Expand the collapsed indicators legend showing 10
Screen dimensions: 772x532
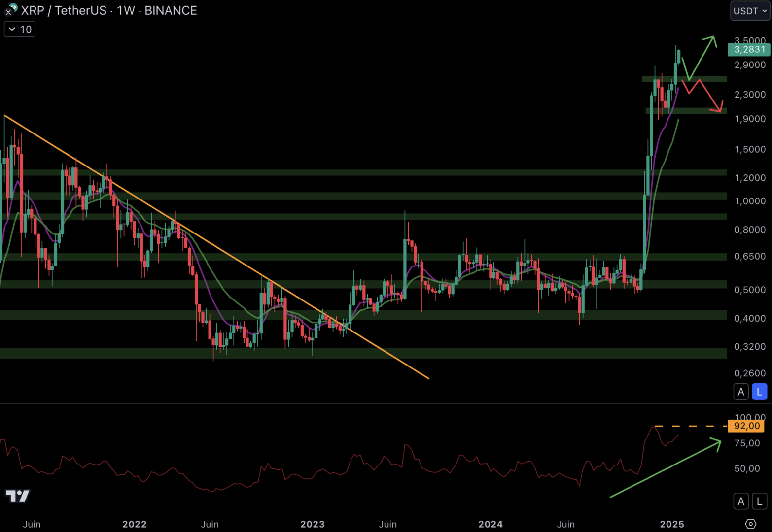click(x=20, y=30)
